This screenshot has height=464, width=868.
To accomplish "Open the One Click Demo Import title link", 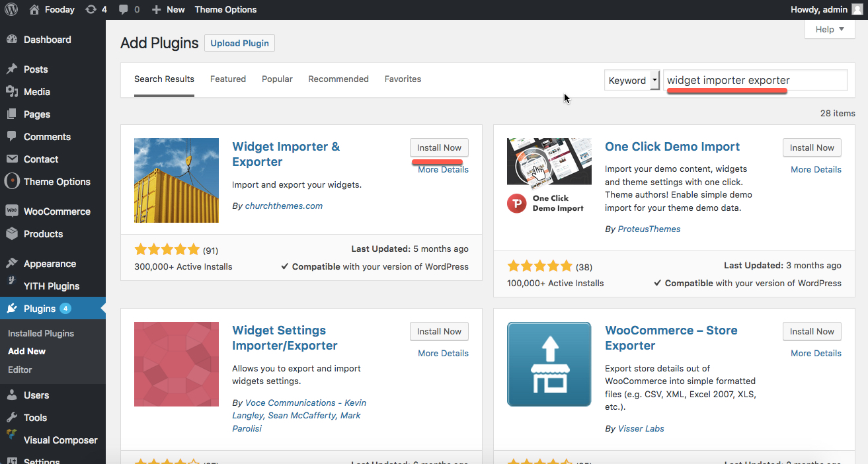I will (x=672, y=147).
